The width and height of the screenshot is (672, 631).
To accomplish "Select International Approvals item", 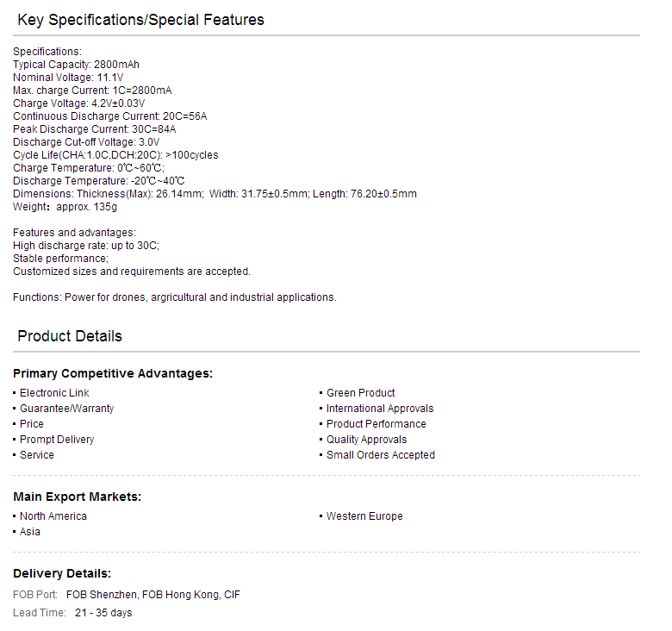I will tap(380, 409).
